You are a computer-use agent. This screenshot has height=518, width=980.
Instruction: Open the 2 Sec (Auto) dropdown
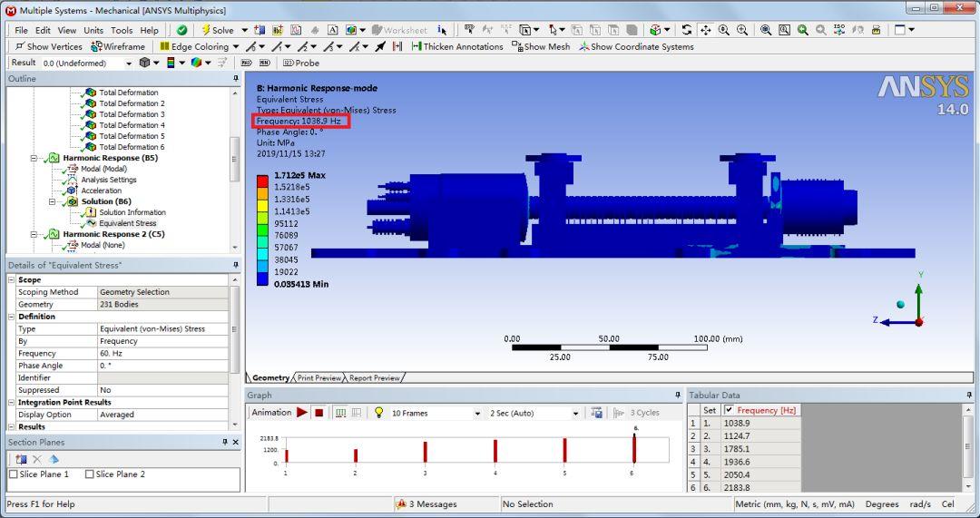coord(575,414)
